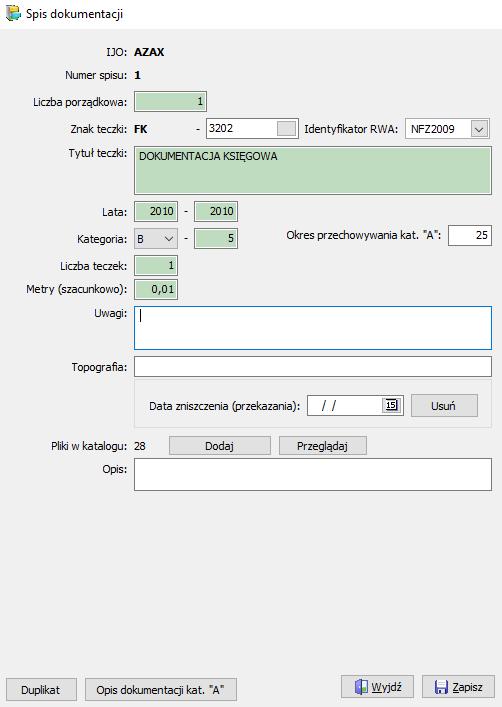Click the Spis dokumentacji title bar icon
This screenshot has height=707, width=502.
14,13
